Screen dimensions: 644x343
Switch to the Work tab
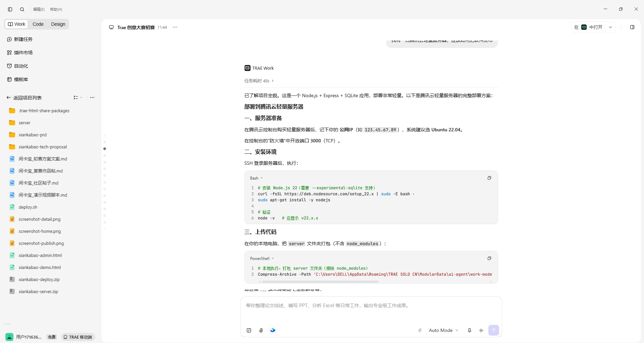click(16, 24)
